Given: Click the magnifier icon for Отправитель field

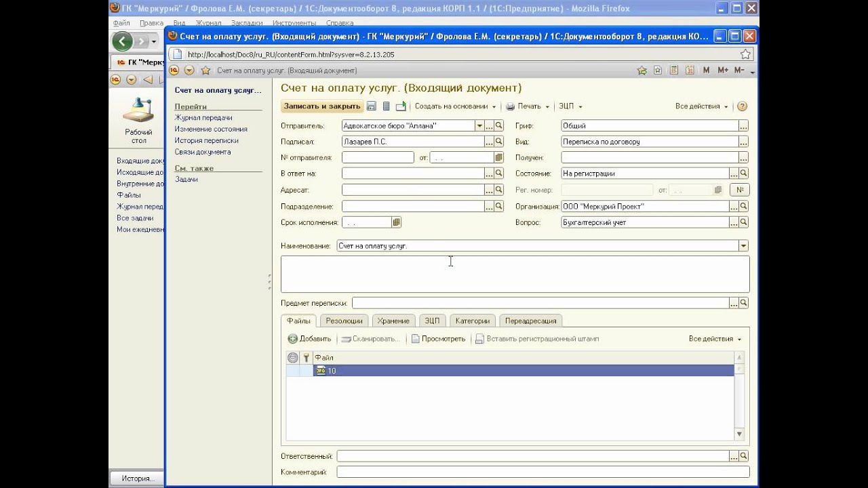Looking at the screenshot, I should point(499,125).
